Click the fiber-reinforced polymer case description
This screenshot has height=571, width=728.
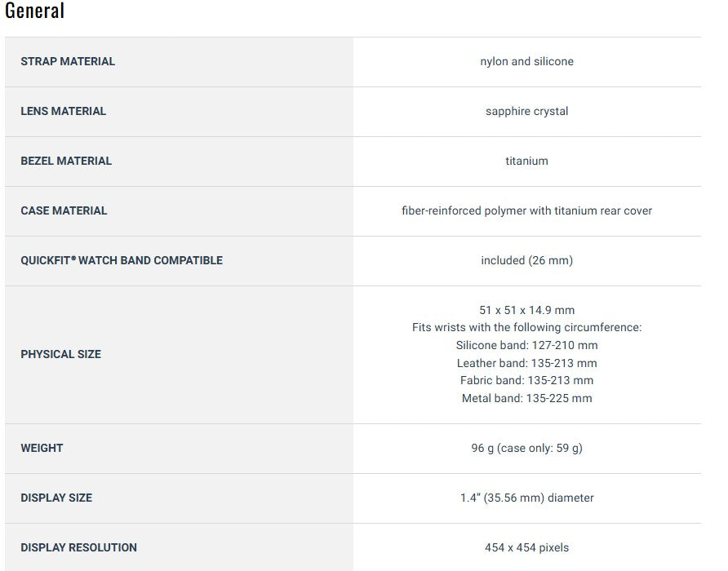(526, 210)
